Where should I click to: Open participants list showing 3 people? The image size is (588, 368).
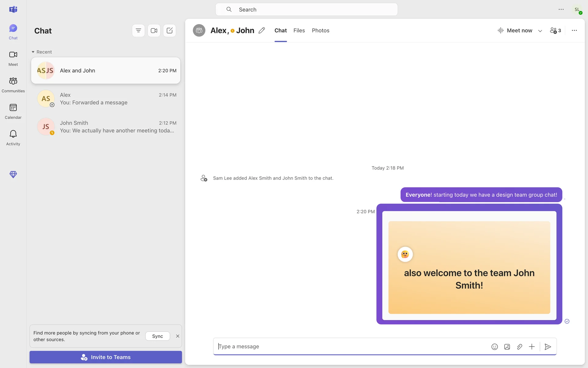click(x=556, y=30)
